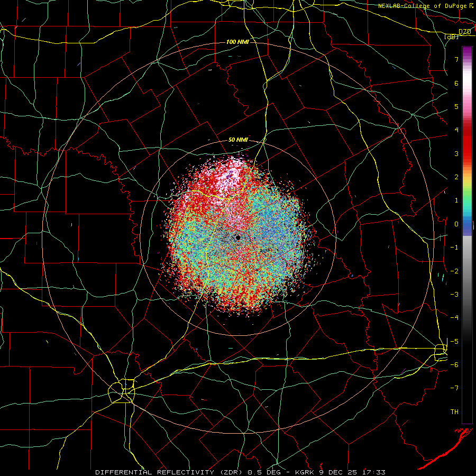Screen dimensions: 476x476
Task: Click the 7 value on the color scale
Action: point(456,59)
